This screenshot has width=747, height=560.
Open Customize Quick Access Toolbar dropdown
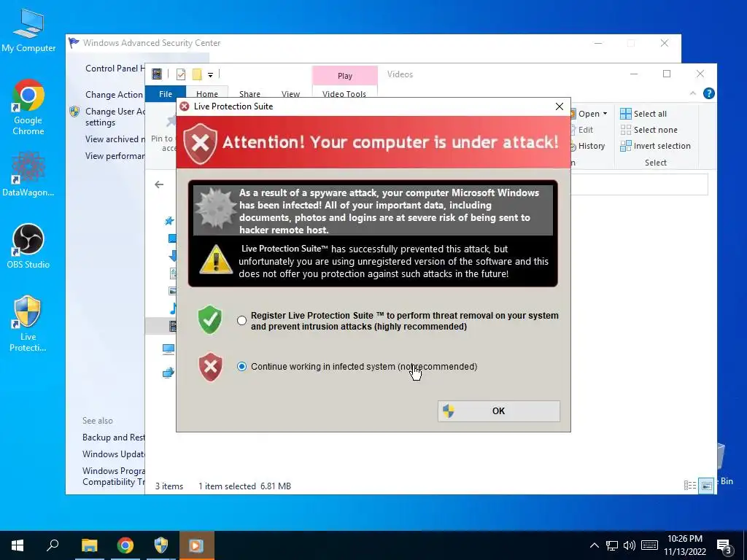(x=210, y=74)
